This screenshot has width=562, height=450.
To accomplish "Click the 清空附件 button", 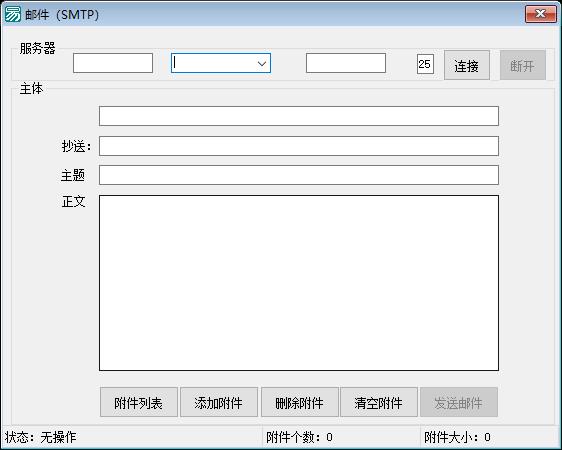I will point(379,402).
